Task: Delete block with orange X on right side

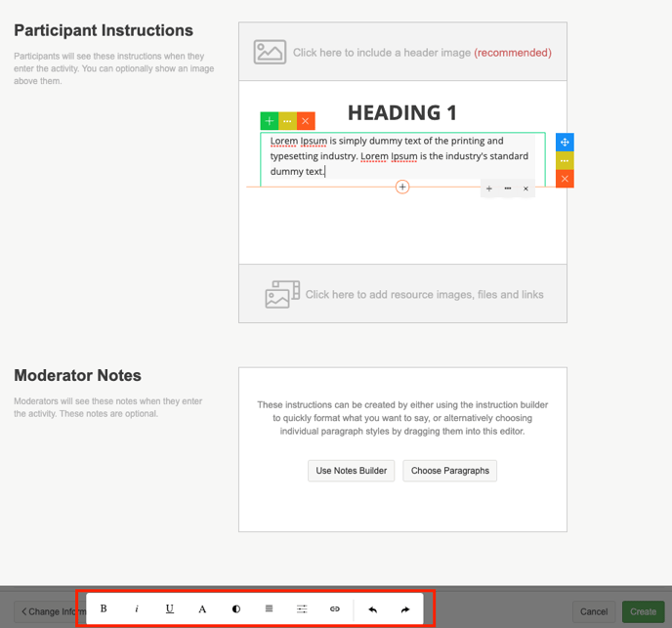Action: [565, 179]
